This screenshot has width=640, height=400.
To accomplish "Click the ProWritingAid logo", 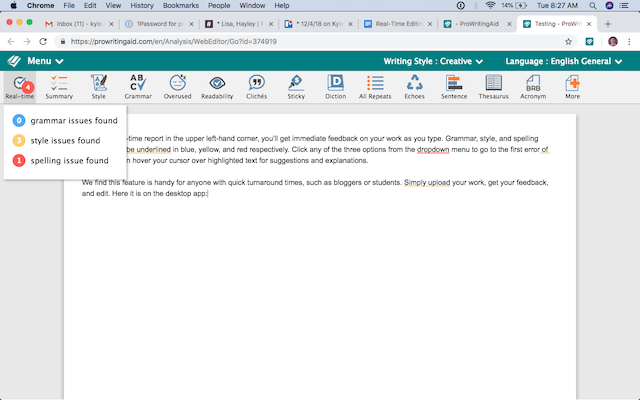I will tap(14, 61).
